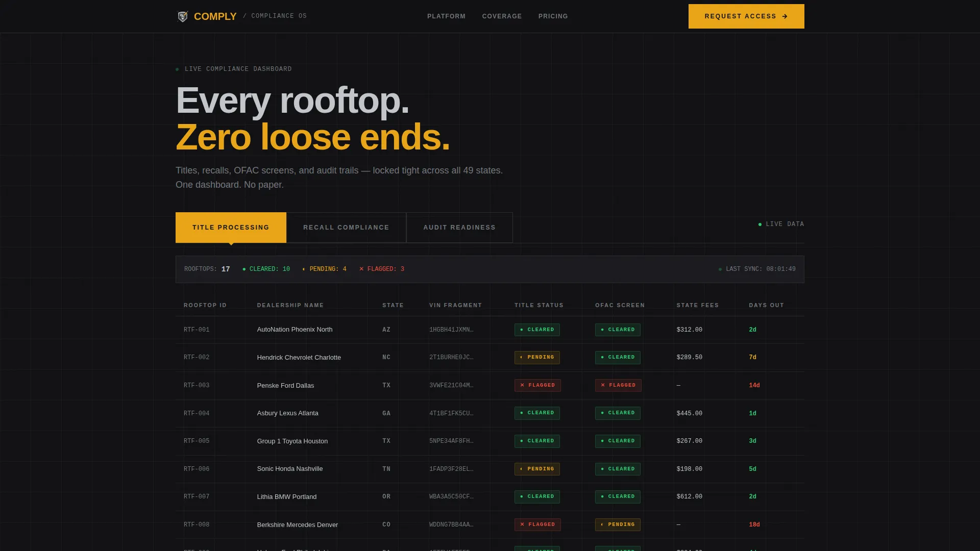This screenshot has height=551, width=980.
Task: Click Pending title badge for Sonic Honda Nashville
Action: [537, 469]
